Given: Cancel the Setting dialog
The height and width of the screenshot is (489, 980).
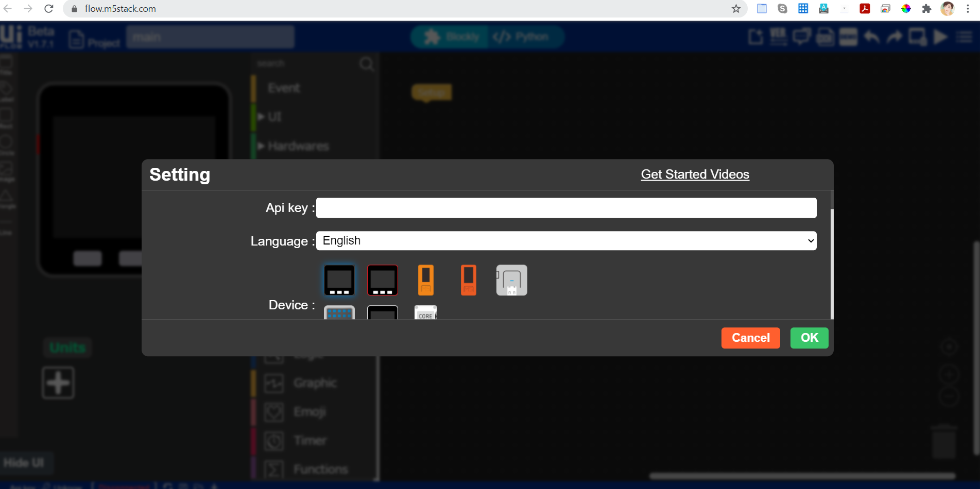Looking at the screenshot, I should (x=750, y=338).
